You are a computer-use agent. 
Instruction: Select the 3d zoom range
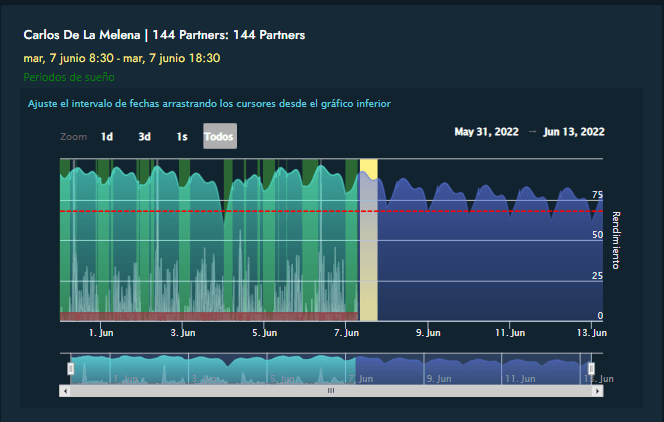coord(144,136)
